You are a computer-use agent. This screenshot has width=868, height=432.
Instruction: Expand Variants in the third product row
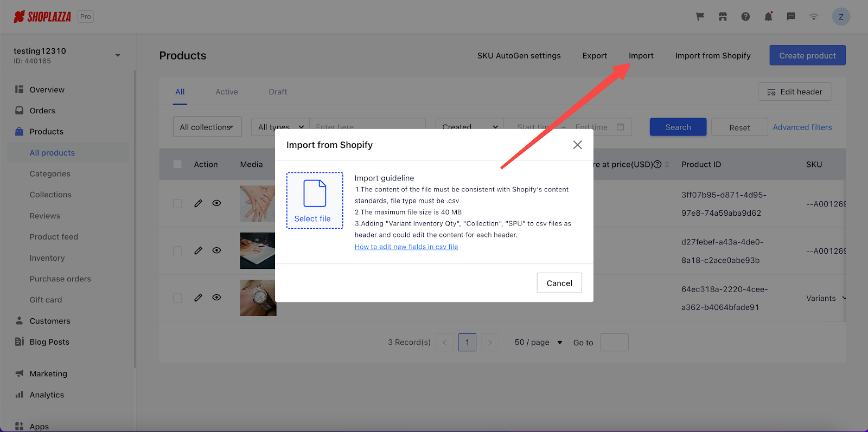point(826,298)
